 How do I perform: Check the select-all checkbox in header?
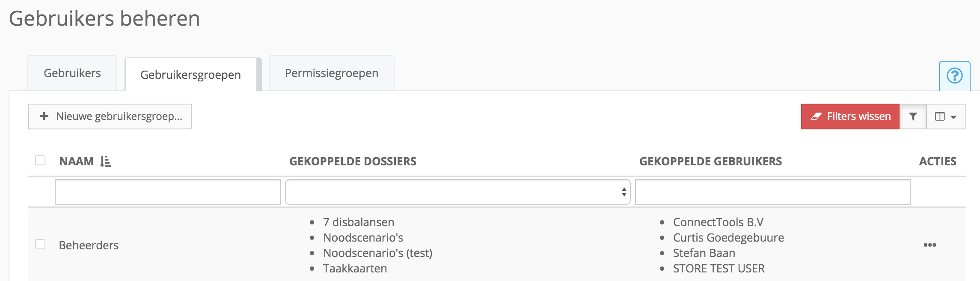pos(40,160)
